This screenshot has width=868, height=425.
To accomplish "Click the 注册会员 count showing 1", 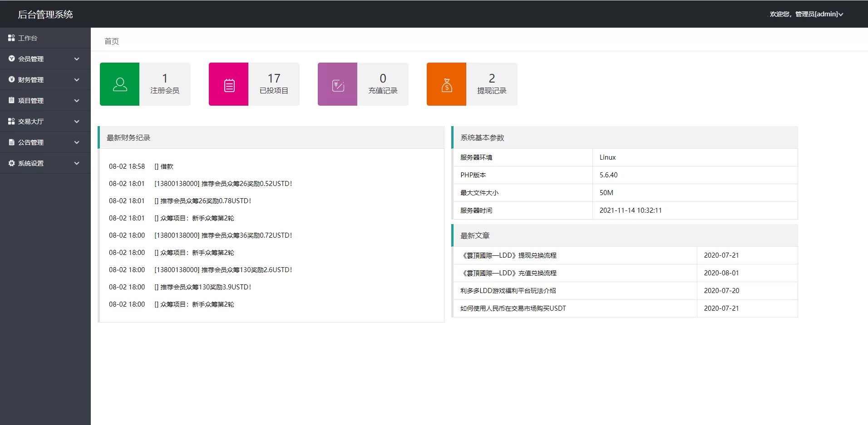I will (x=164, y=84).
